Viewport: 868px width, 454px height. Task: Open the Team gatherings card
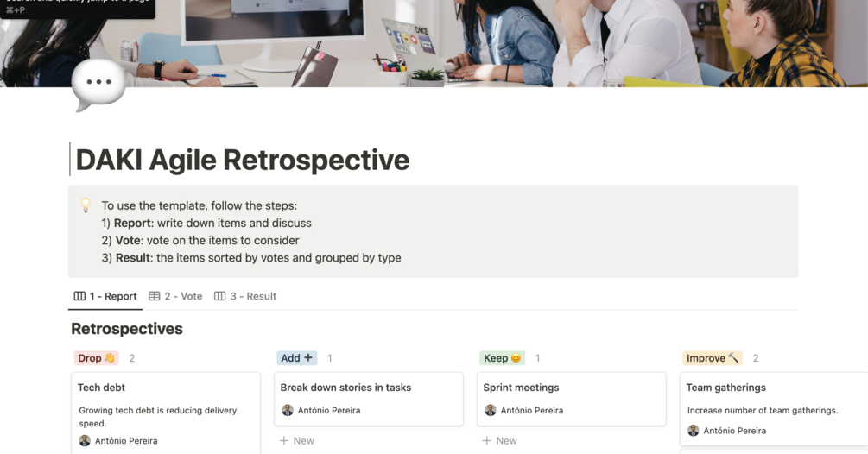pos(774,408)
